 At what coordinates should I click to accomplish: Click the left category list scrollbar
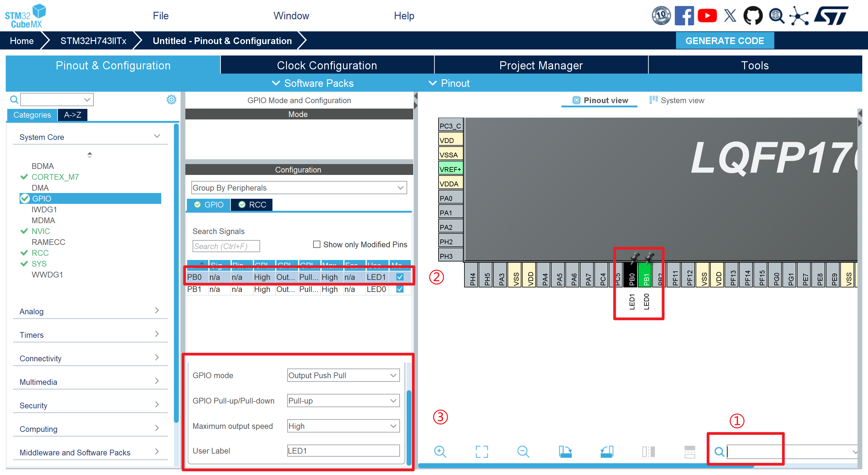[176, 273]
